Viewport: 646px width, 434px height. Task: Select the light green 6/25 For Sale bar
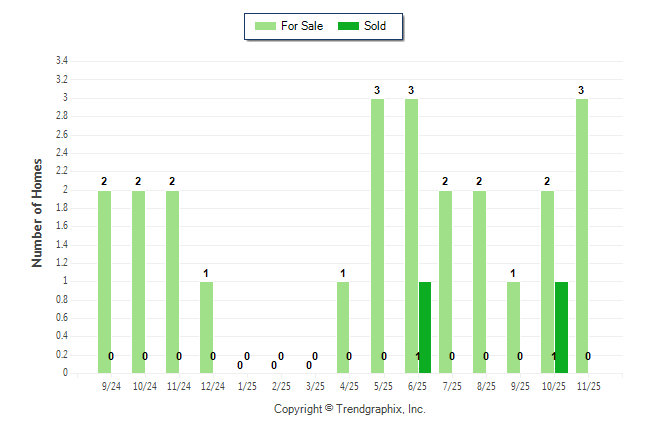[411, 236]
